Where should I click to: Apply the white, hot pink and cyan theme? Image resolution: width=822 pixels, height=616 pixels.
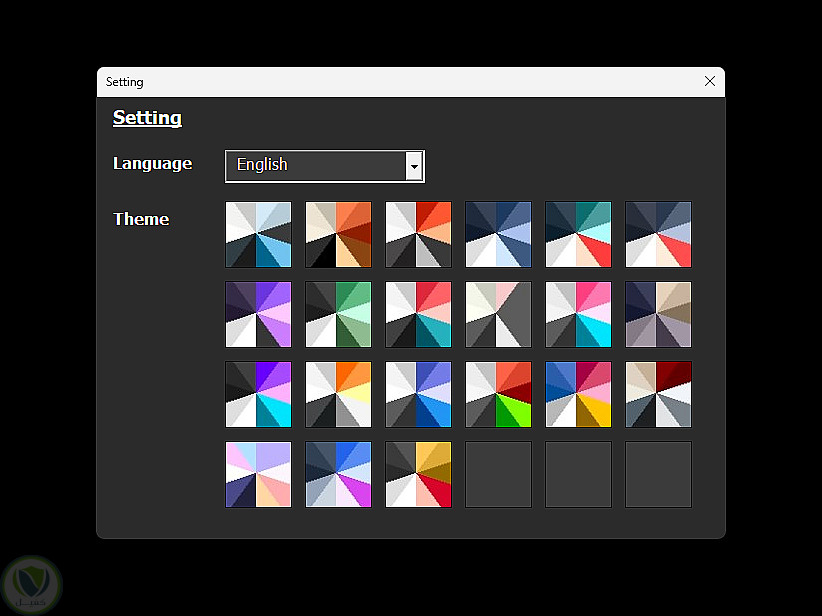(578, 314)
